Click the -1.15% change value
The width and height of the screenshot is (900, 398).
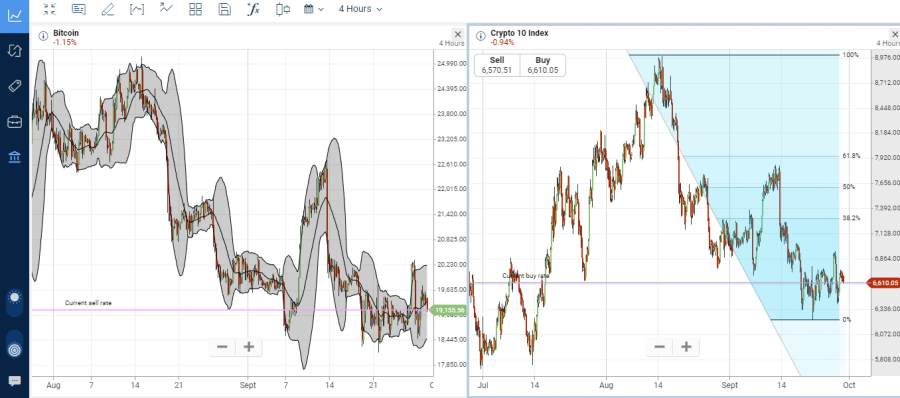64,42
